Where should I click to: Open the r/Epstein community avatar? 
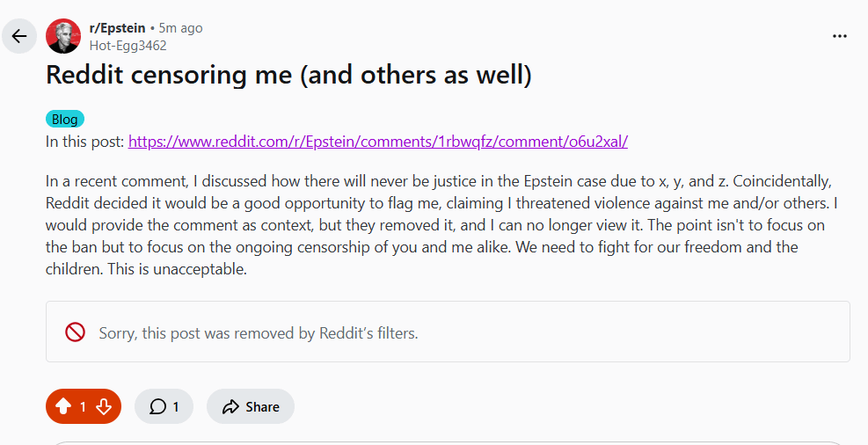63,36
